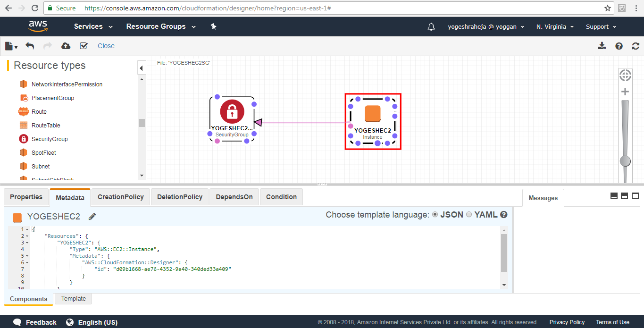Bookmark this page with star icon
644x328 pixels.
coord(608,8)
